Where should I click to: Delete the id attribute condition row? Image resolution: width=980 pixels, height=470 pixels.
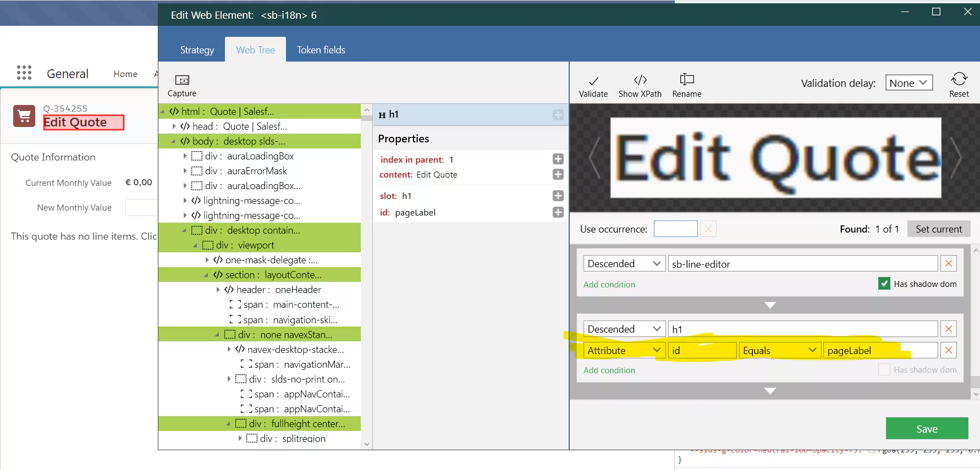[x=948, y=350]
